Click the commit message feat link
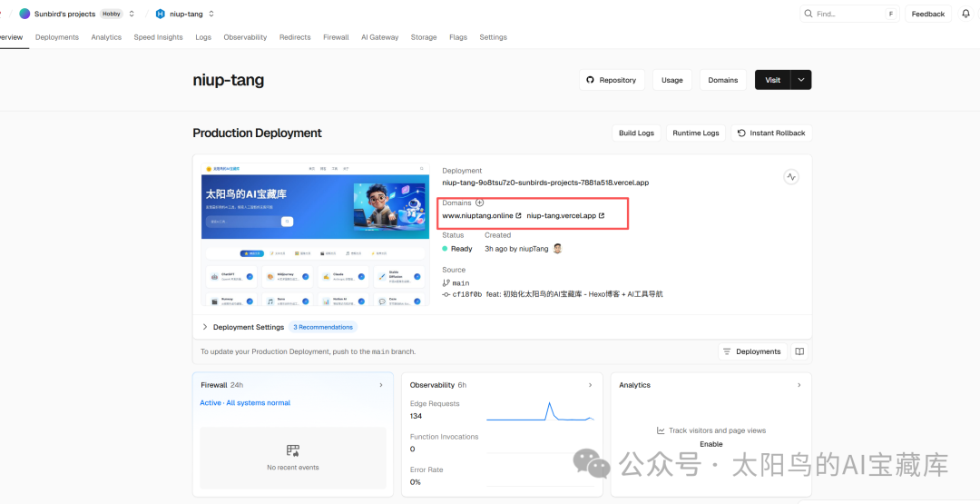 coord(573,294)
